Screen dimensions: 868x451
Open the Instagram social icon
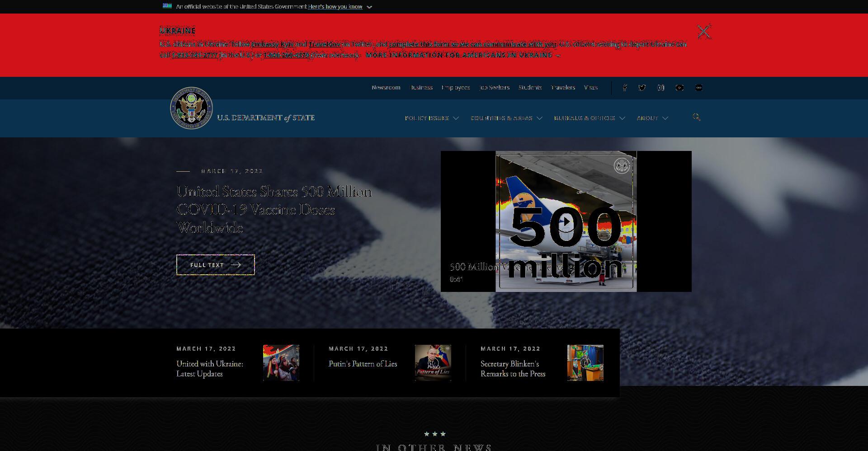click(661, 88)
